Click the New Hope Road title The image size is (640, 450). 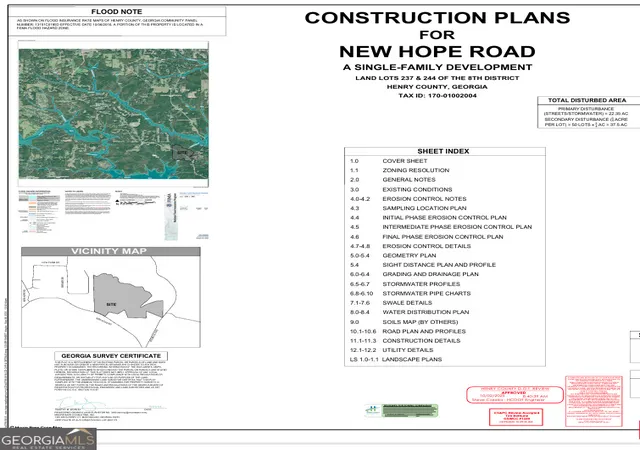(x=437, y=51)
